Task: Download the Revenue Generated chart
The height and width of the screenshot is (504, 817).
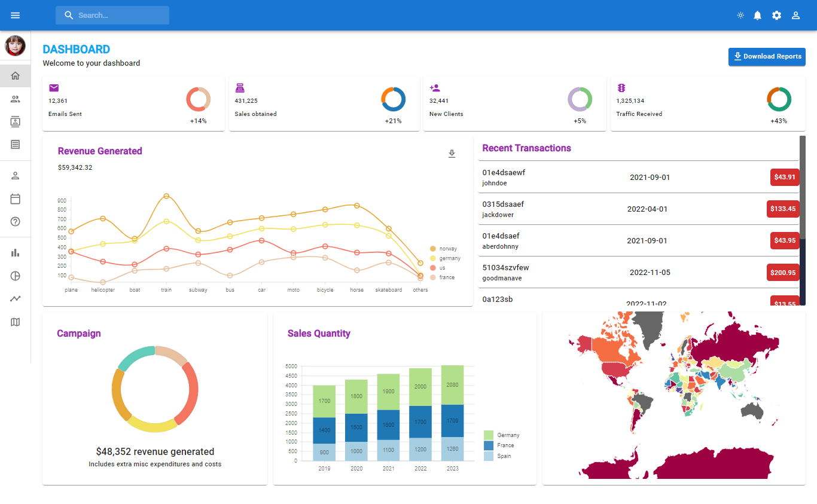Action: [452, 154]
